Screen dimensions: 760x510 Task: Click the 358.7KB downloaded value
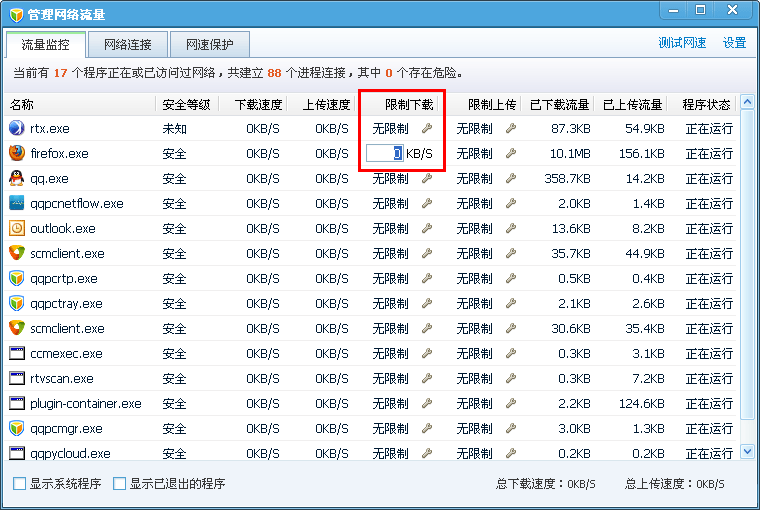tap(567, 178)
